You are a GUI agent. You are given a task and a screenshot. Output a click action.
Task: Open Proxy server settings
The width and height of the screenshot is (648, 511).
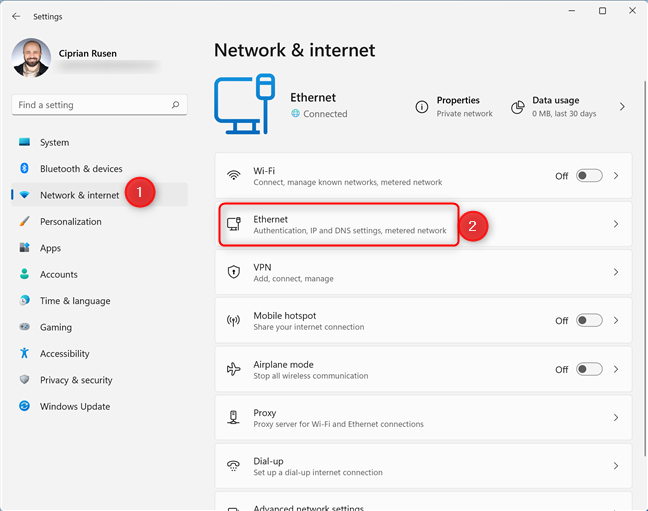pos(423,418)
